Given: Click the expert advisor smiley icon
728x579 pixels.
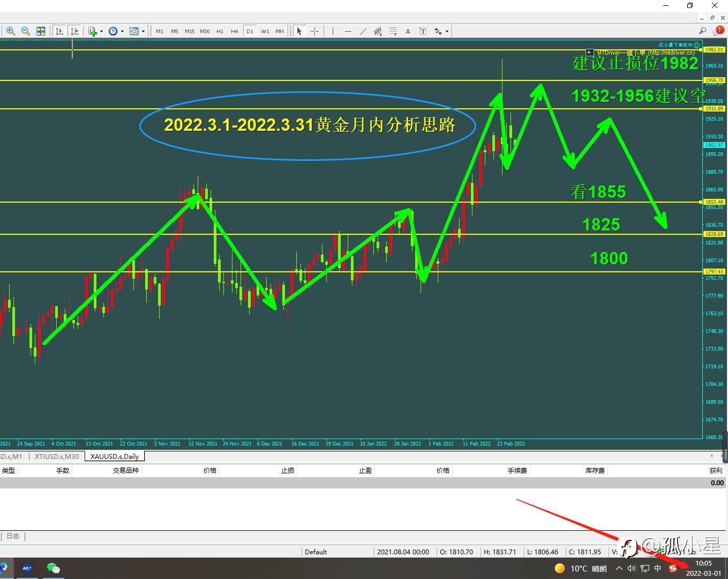Looking at the screenshot, I should 696,45.
